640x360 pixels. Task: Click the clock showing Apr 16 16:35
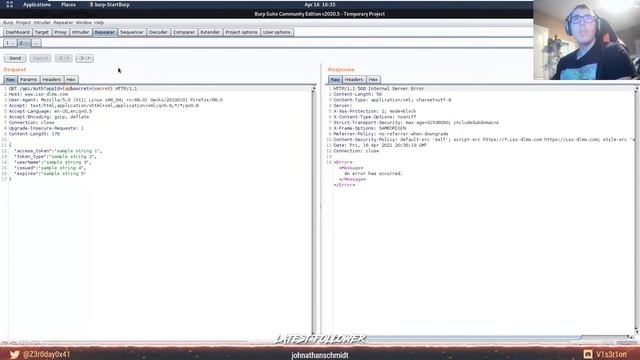point(320,5)
